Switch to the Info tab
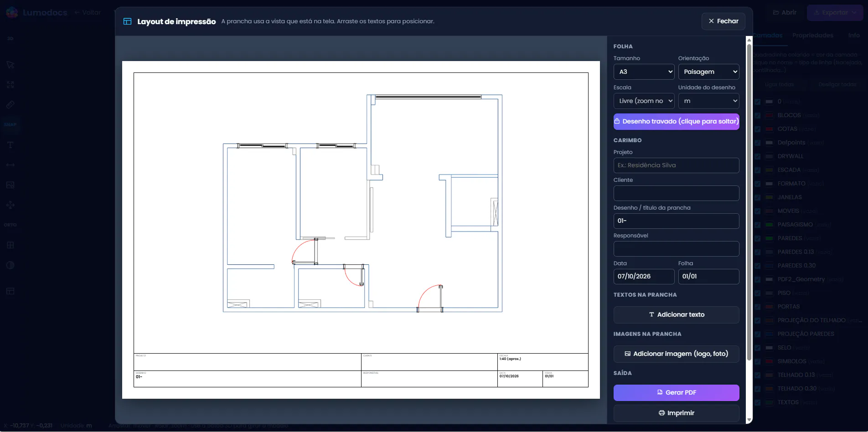Screen dimensions: 868x432 coord(854,36)
